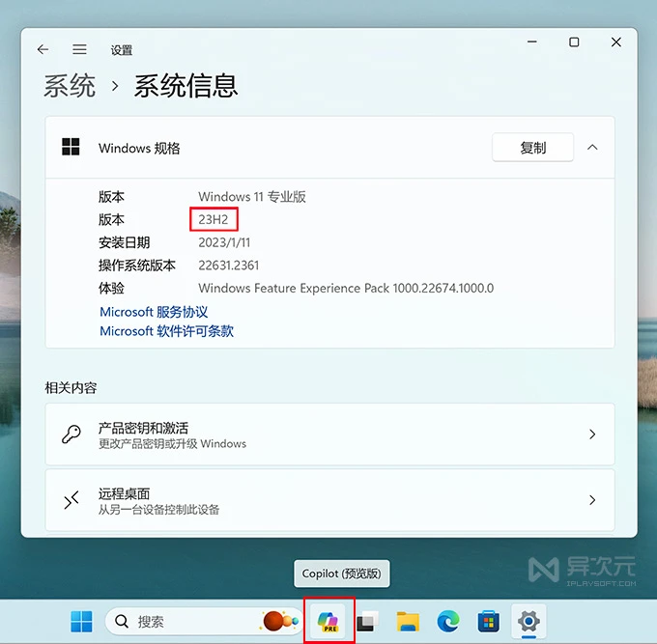Open 远程桌面 settings
Image resolution: width=657 pixels, height=644 pixels.
[x=329, y=500]
